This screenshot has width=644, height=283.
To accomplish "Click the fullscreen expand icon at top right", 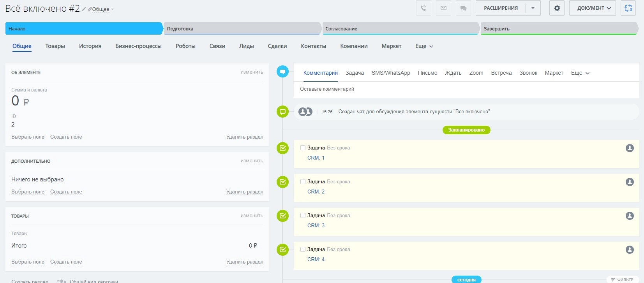I will click(628, 8).
